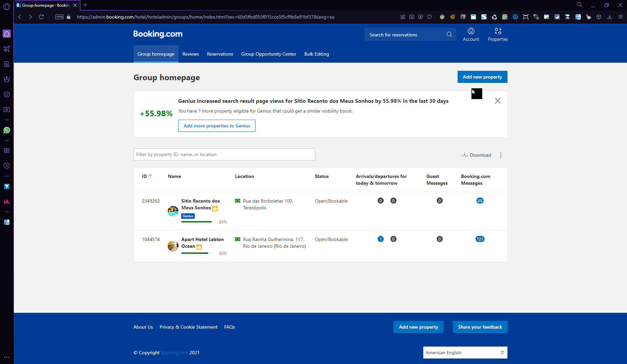Expand the American English language selector

[x=465, y=353]
